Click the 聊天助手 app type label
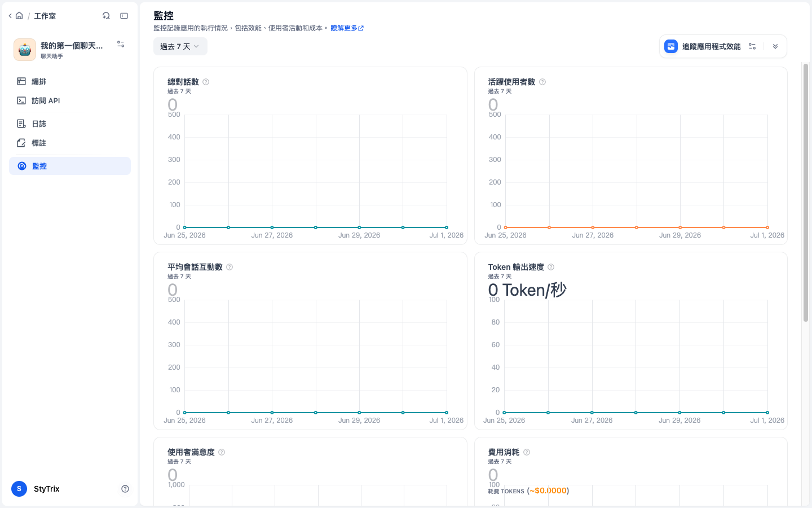This screenshot has width=812, height=508. coord(52,56)
